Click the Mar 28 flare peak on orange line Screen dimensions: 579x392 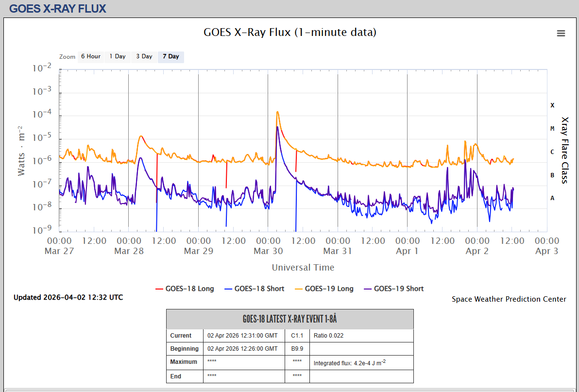click(x=141, y=136)
